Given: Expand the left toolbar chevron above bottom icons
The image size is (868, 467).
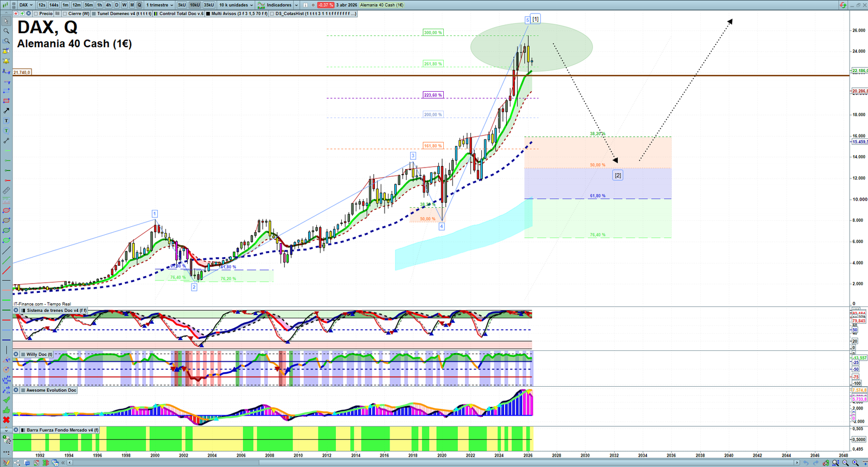Looking at the screenshot, I should click(x=6, y=430).
